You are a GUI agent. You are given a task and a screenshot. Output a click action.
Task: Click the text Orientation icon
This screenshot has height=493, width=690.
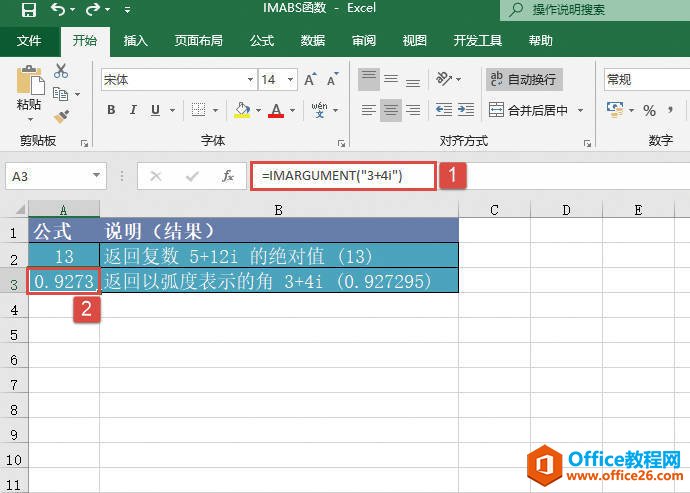444,79
